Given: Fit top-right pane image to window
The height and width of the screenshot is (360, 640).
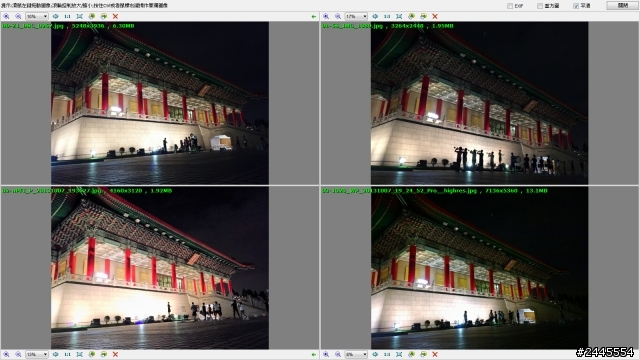Looking at the screenshot, I should point(399,16).
